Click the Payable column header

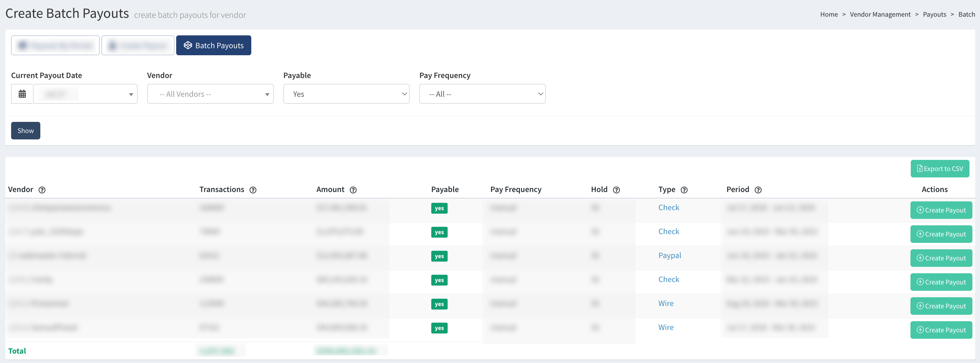pyautogui.click(x=445, y=189)
